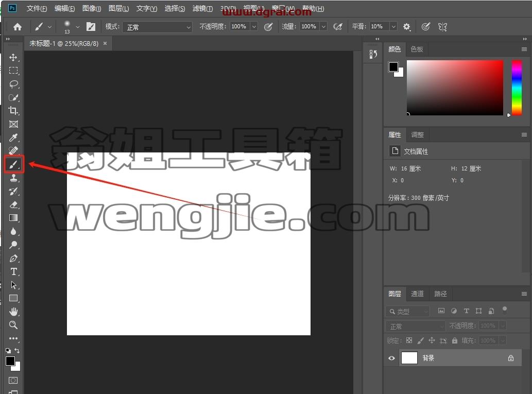Click the Home icon in options bar
This screenshot has width=532, height=394.
(x=18, y=26)
